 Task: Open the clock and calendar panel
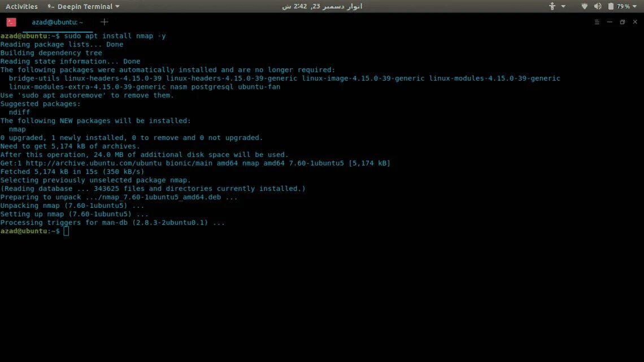322,6
